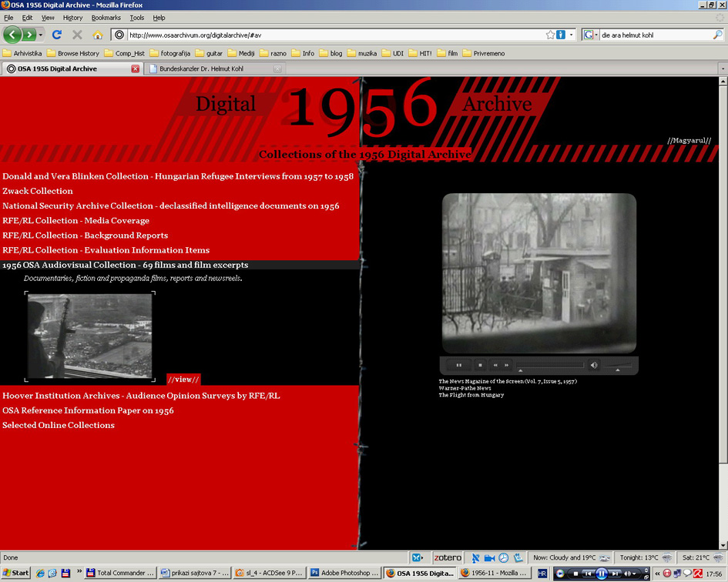Image resolution: width=728 pixels, height=582 pixels.
Task: Open the tab list dropdown at right
Action: [722, 69]
